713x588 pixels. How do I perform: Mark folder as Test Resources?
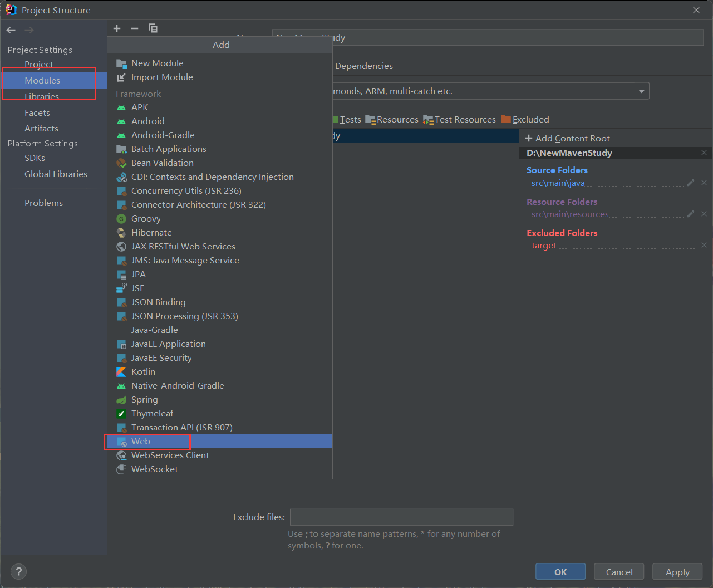[x=459, y=120]
